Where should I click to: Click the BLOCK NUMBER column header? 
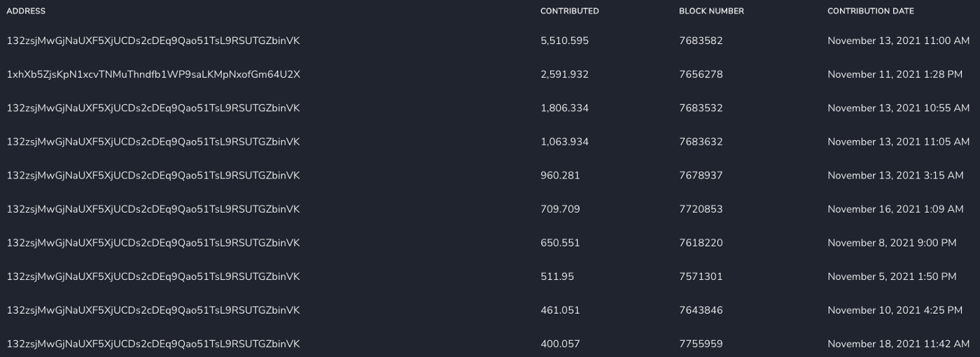pyautogui.click(x=711, y=11)
